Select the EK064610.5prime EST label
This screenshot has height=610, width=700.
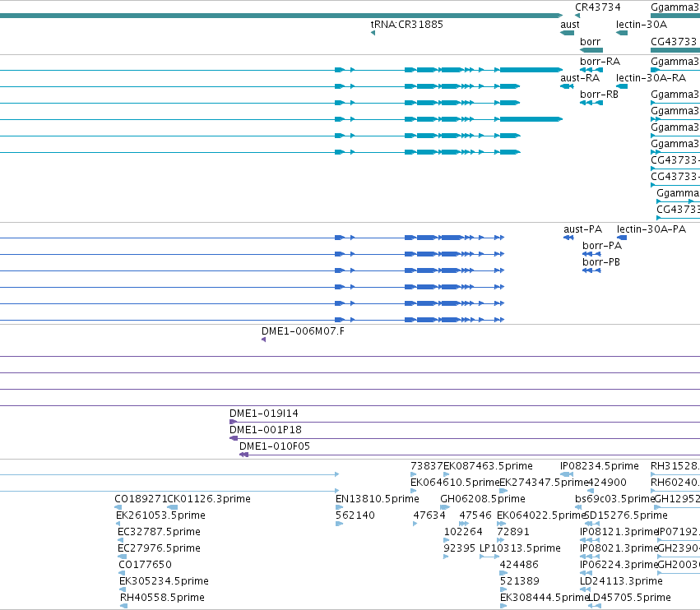click(x=454, y=483)
